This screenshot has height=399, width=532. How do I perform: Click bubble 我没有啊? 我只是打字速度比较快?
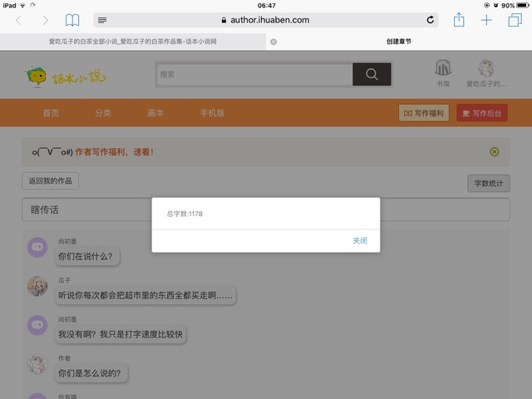(x=121, y=334)
